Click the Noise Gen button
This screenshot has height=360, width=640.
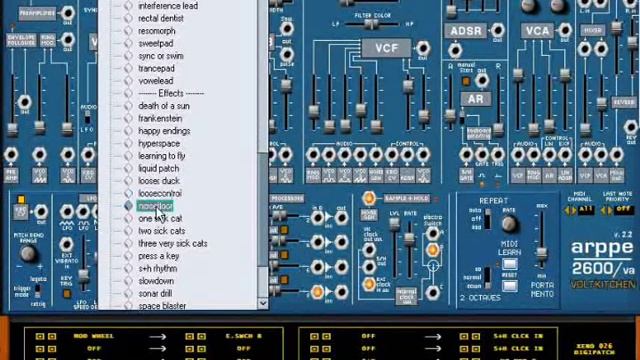click(x=369, y=215)
